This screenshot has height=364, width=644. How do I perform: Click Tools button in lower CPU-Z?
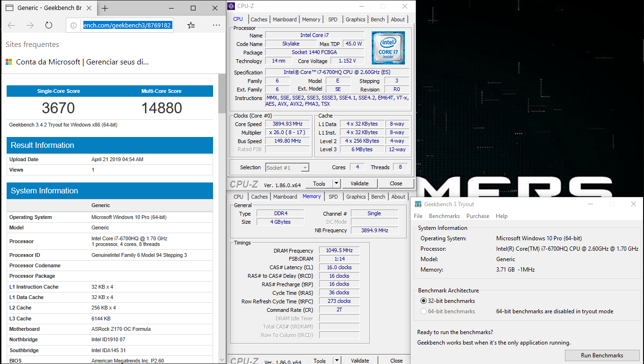pyautogui.click(x=319, y=361)
